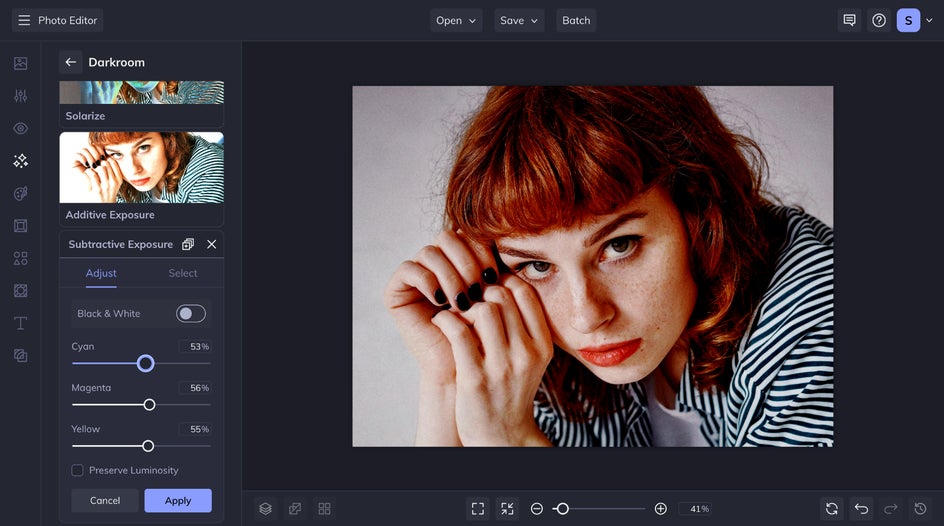This screenshot has width=944, height=526.
Task: Switch to the Adjust tab
Action: [x=101, y=273]
